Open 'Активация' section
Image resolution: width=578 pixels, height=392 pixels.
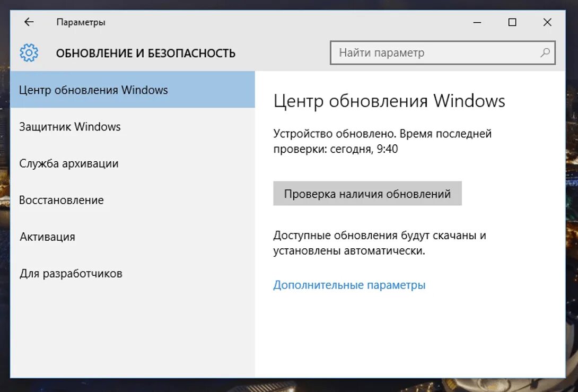point(133,237)
